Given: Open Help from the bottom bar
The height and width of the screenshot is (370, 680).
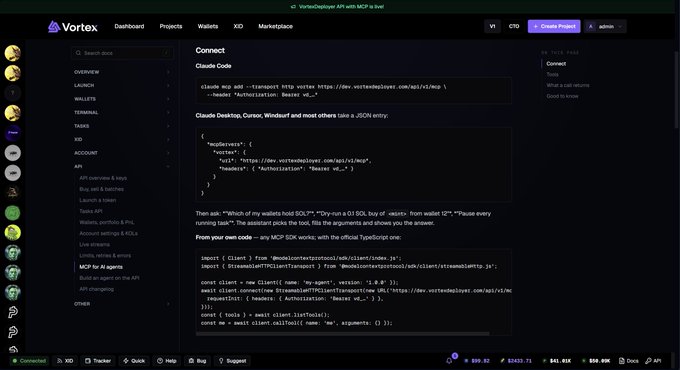Looking at the screenshot, I should (x=167, y=361).
